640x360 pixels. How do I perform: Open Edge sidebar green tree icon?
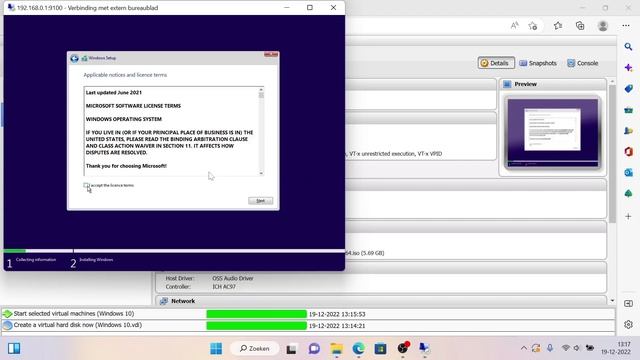coord(629,193)
